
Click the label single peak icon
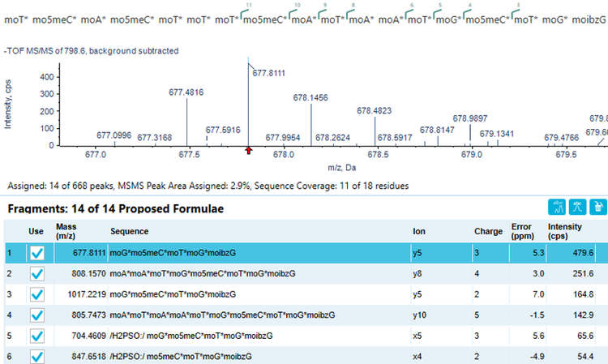[578, 208]
